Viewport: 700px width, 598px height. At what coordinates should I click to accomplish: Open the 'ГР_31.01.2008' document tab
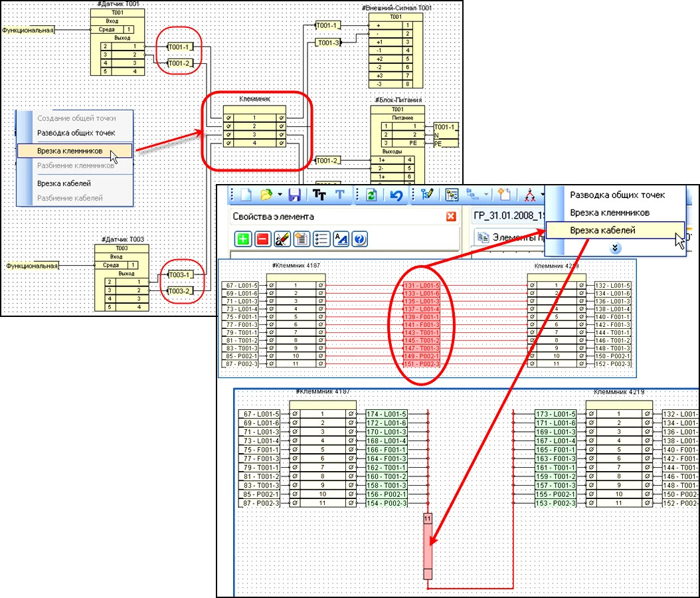[x=506, y=216]
